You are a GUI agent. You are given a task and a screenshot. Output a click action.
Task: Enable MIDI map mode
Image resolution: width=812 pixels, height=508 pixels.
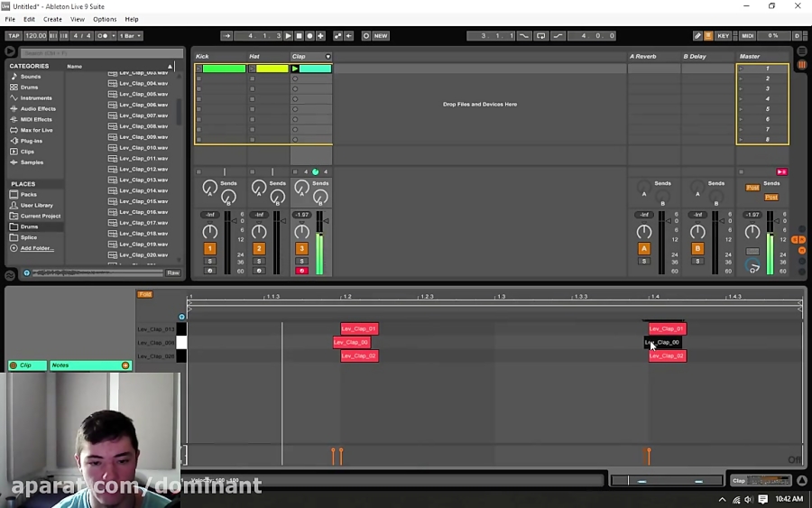(747, 36)
